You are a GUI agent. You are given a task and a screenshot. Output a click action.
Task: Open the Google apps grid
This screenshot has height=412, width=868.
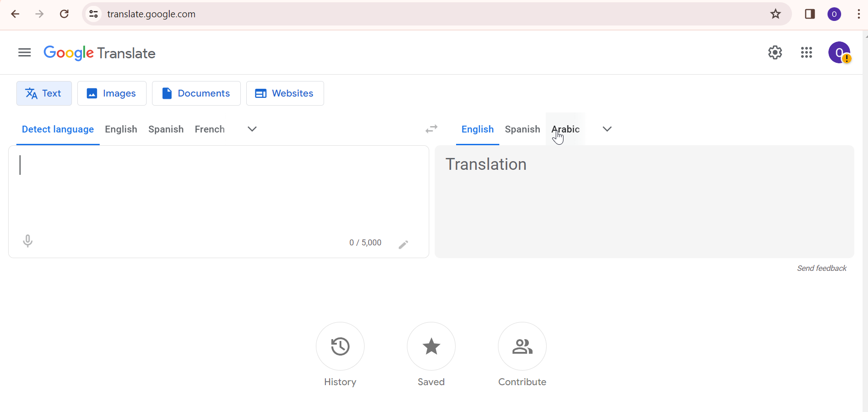[807, 53]
